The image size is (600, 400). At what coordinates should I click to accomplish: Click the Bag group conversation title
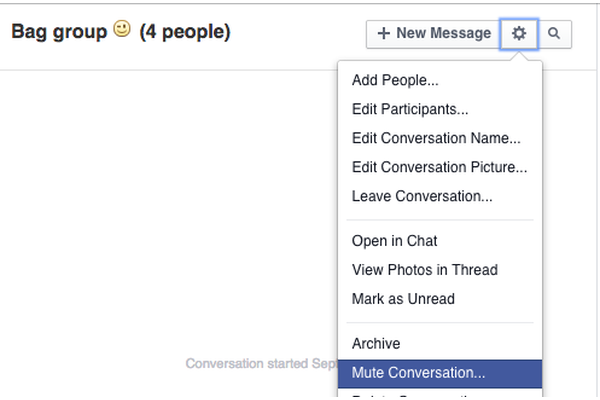coord(59,32)
